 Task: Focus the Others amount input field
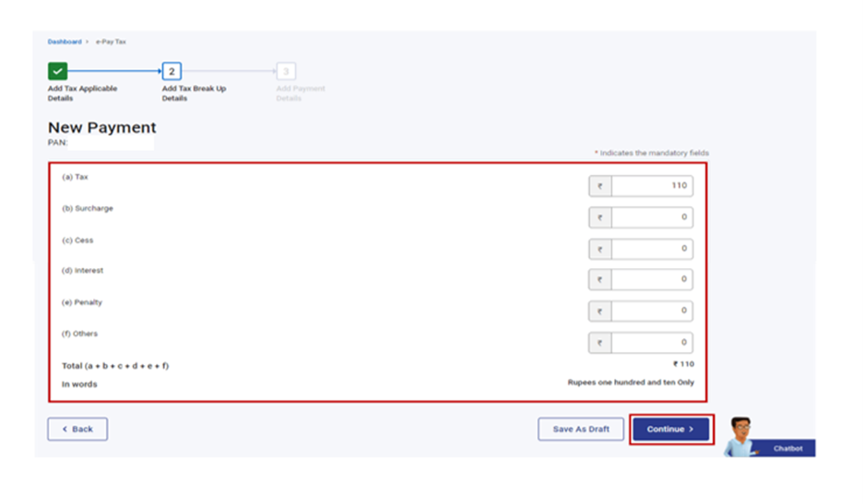tap(652, 343)
